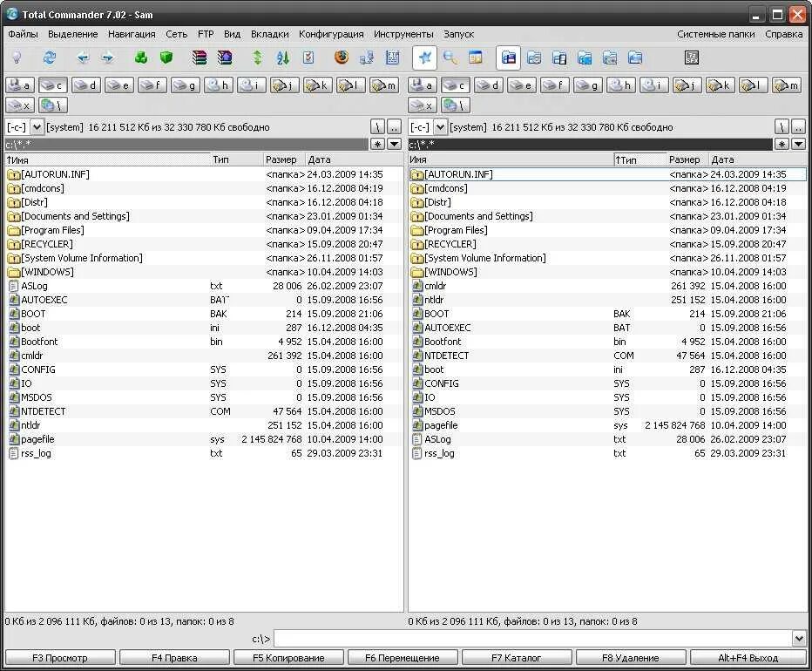Image resolution: width=812 pixels, height=671 pixels.
Task: Switch right panel to drive i
Action: (654, 85)
